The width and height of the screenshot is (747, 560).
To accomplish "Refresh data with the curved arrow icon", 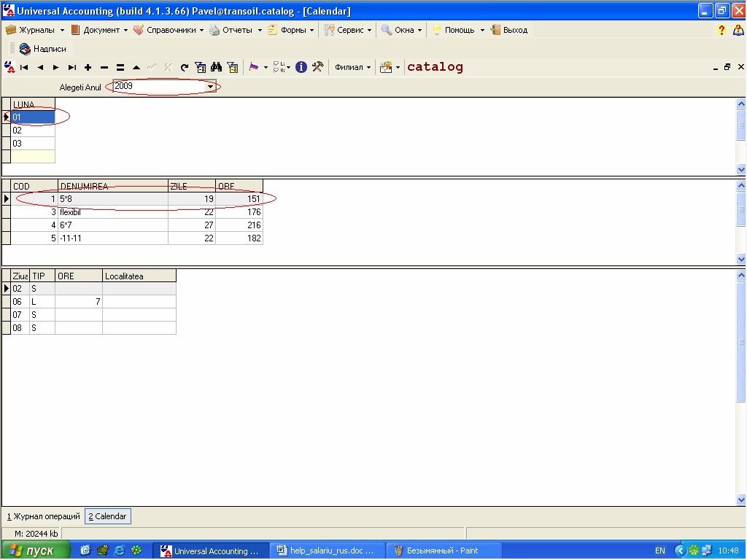I will click(185, 68).
